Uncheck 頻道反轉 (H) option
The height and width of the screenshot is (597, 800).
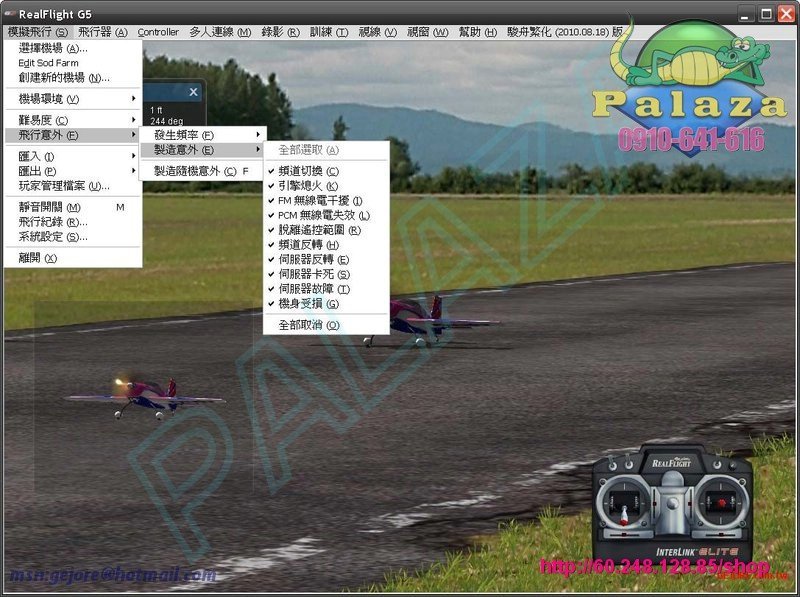coord(327,245)
